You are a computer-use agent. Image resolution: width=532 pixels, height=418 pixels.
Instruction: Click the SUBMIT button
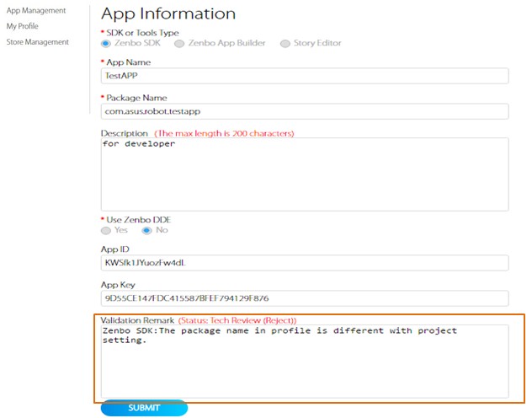(144, 408)
